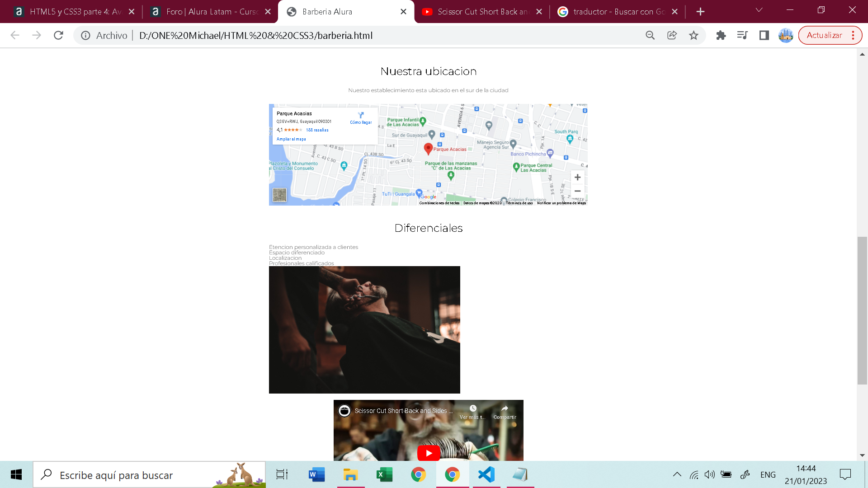868x488 pixels.
Task: Play the embedded YouTube video
Action: 429,453
